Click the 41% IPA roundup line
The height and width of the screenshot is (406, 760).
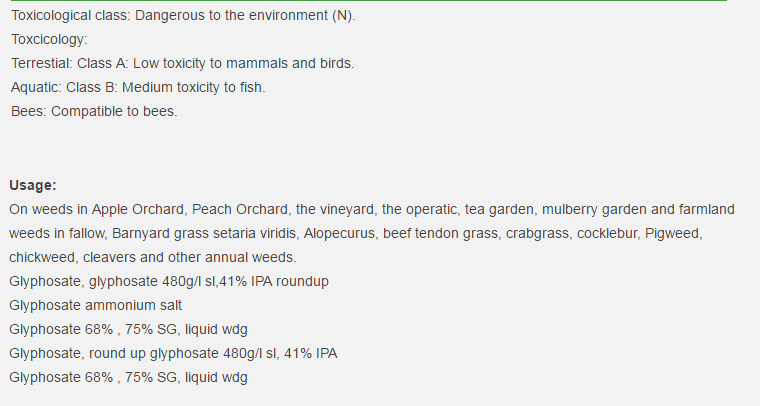click(169, 281)
